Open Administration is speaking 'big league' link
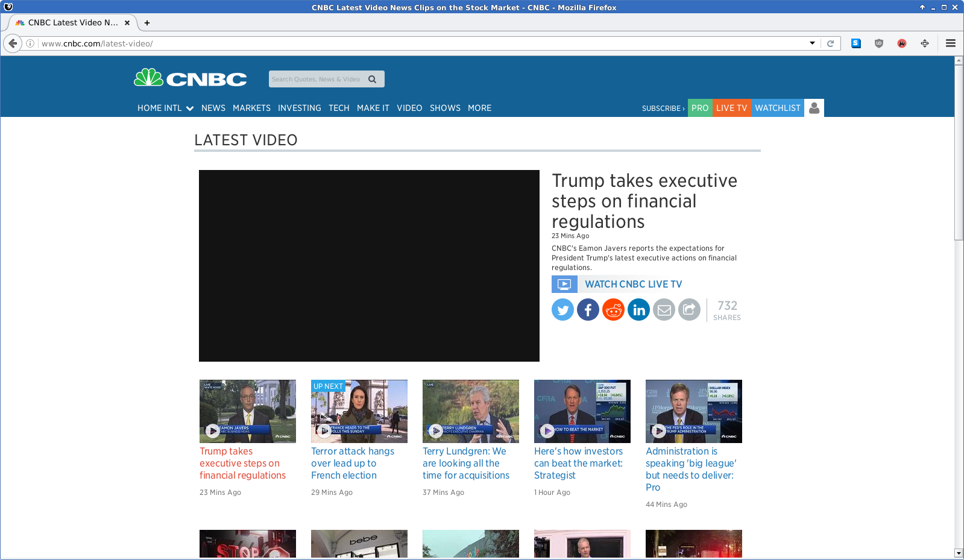 (691, 469)
